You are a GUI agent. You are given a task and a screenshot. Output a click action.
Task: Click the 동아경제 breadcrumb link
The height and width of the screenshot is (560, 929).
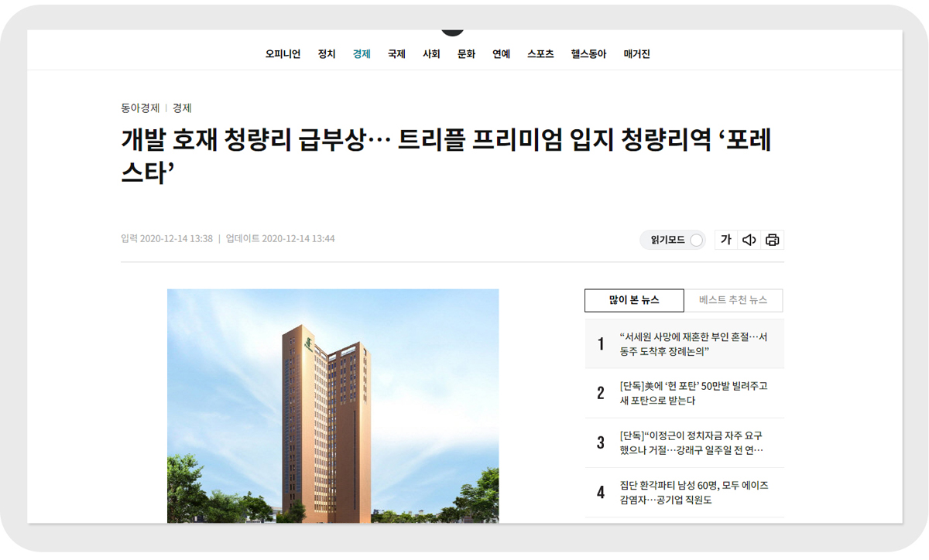coord(140,108)
